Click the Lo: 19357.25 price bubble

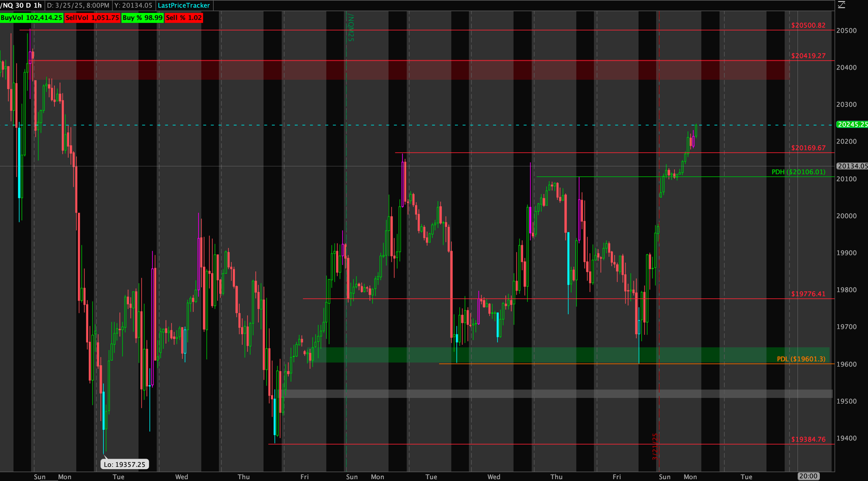[125, 465]
